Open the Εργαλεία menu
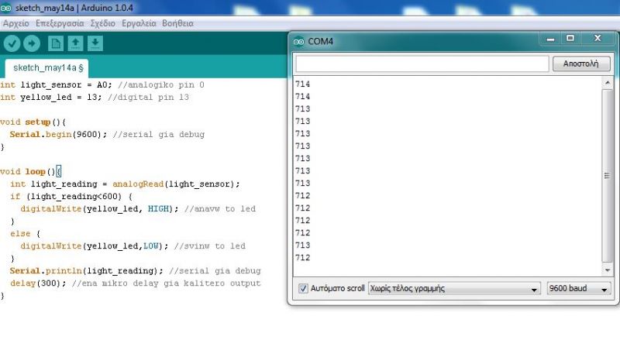620x364 pixels. (x=139, y=23)
